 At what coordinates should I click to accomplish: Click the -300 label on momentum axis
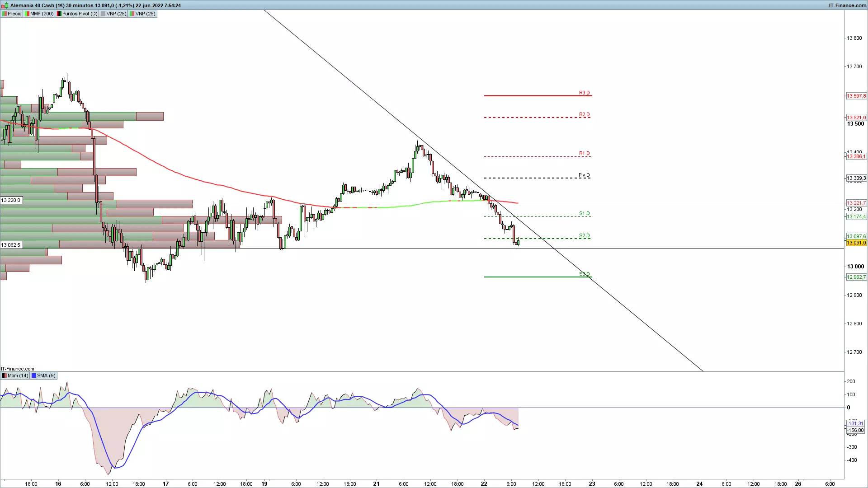click(x=852, y=447)
